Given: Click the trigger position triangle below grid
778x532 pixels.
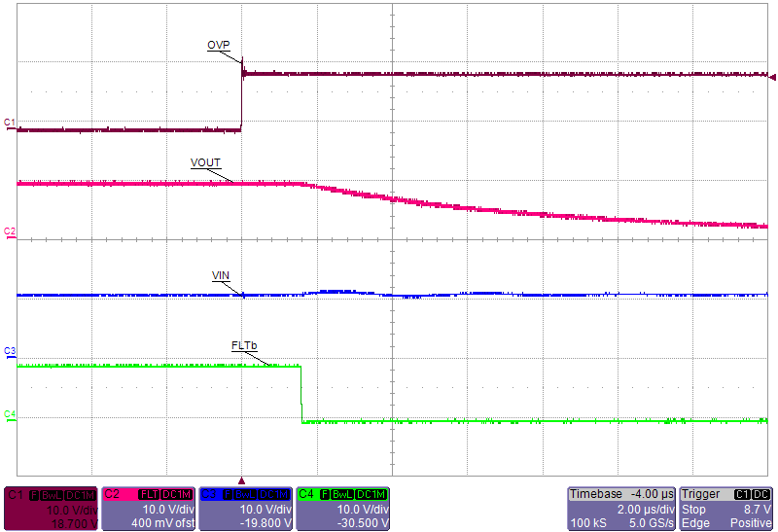Looking at the screenshot, I should pos(241,479).
